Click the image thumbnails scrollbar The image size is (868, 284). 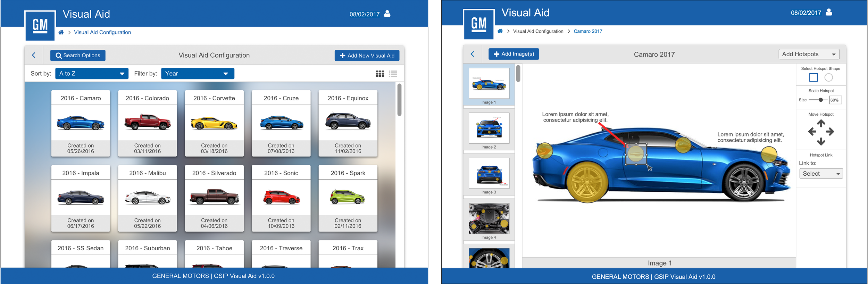click(518, 74)
